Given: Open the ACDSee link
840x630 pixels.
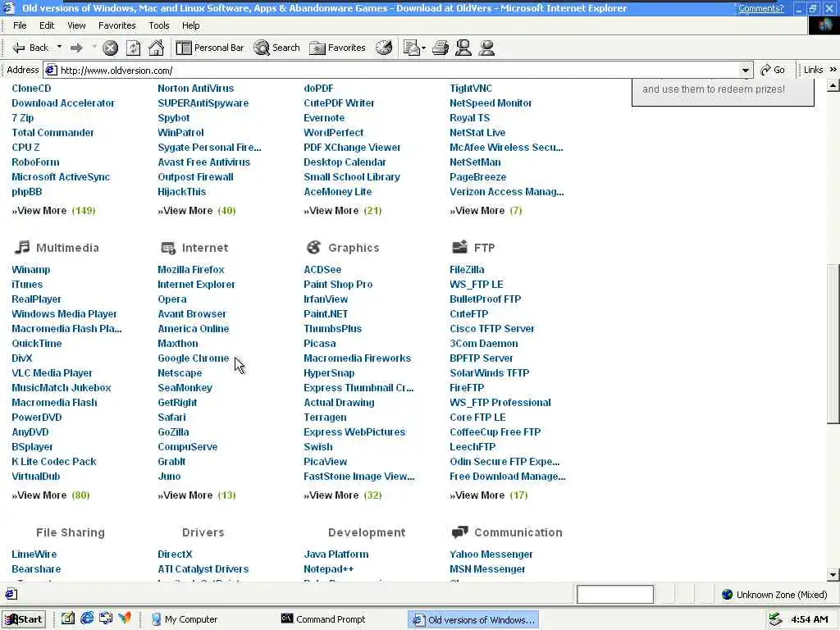Looking at the screenshot, I should pos(322,269).
